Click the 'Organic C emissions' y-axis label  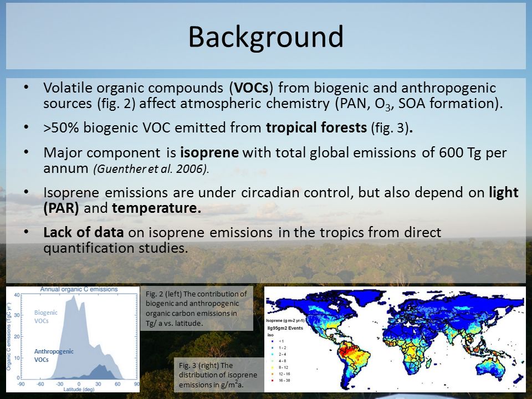(x=9, y=337)
